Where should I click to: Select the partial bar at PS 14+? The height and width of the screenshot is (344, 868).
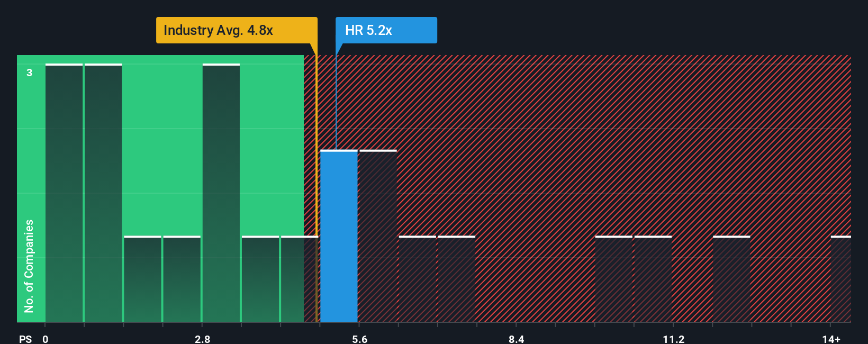click(841, 279)
